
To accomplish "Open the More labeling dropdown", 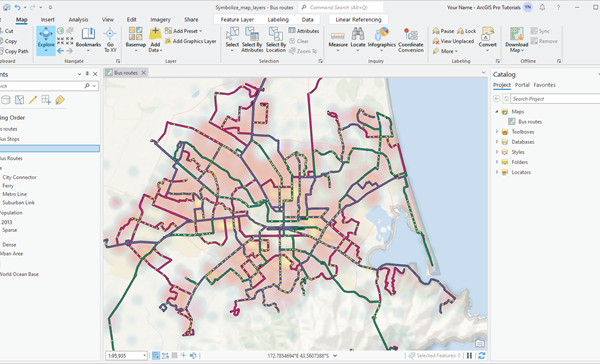I will click(x=445, y=51).
